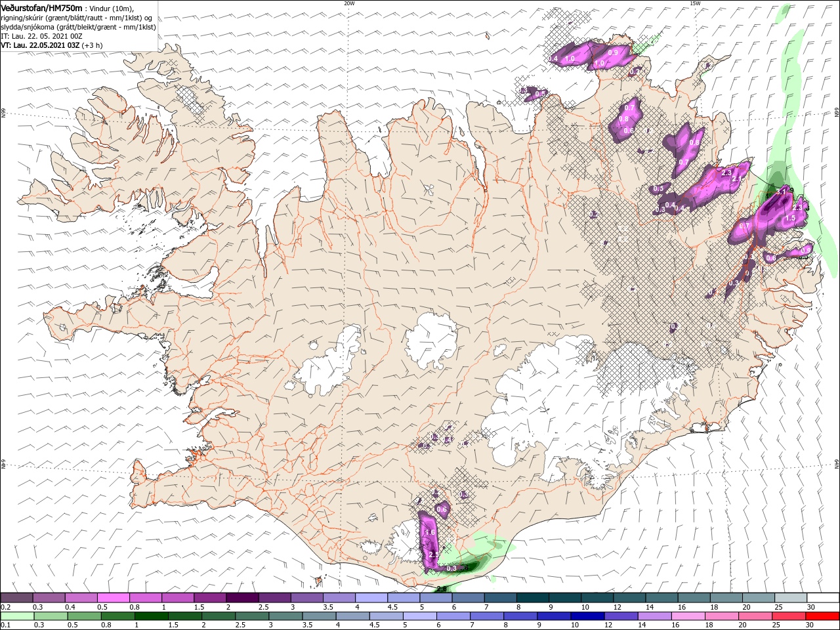Select the dark green 1–1.5 rain swatch
Image resolution: width=840 pixels, height=630 pixels.
tap(151, 616)
